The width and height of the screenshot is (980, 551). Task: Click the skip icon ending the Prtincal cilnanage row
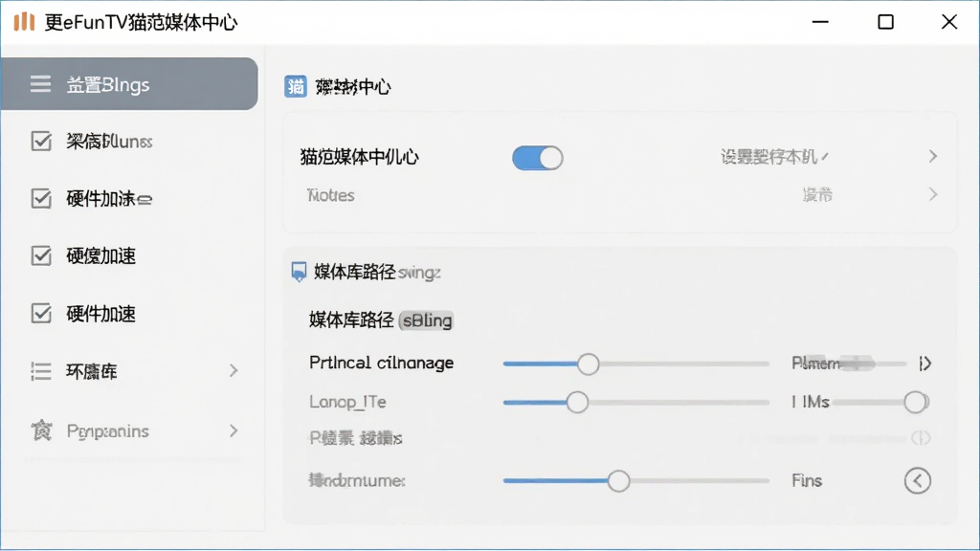[925, 364]
